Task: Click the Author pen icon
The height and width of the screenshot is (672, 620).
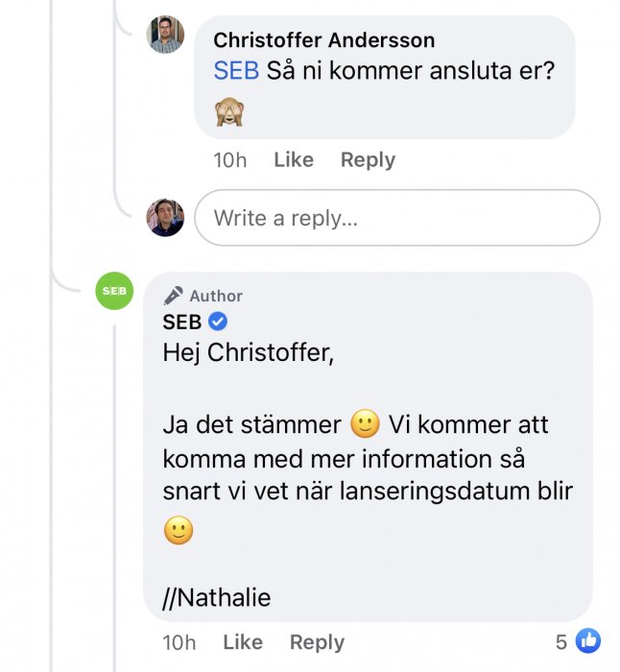Action: (174, 296)
